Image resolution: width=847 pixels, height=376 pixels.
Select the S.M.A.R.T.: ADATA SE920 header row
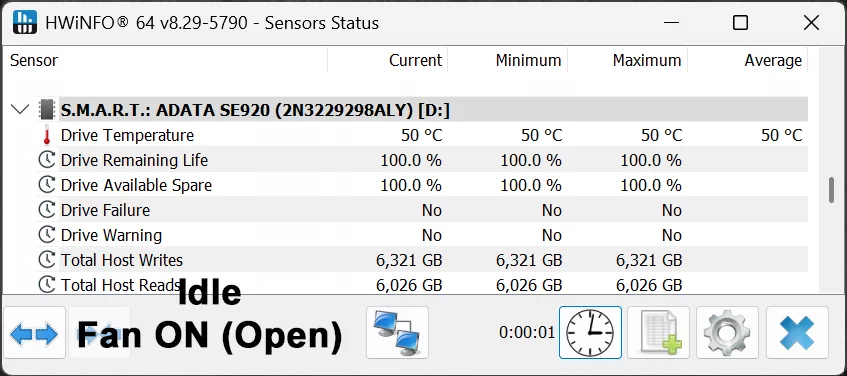point(422,110)
